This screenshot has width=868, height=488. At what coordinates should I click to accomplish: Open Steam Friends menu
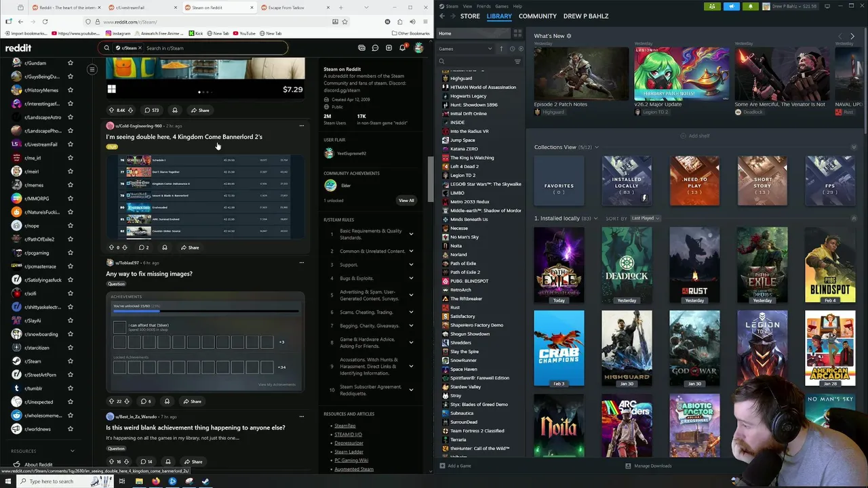point(484,6)
